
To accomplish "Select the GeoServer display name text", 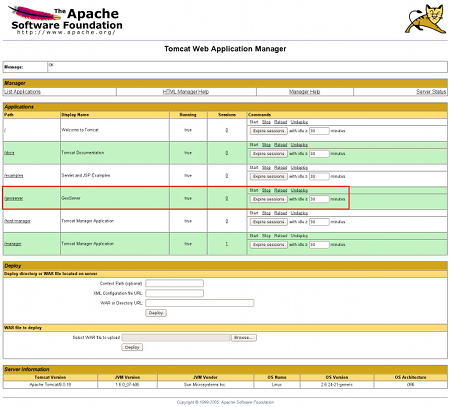I will point(71,198).
